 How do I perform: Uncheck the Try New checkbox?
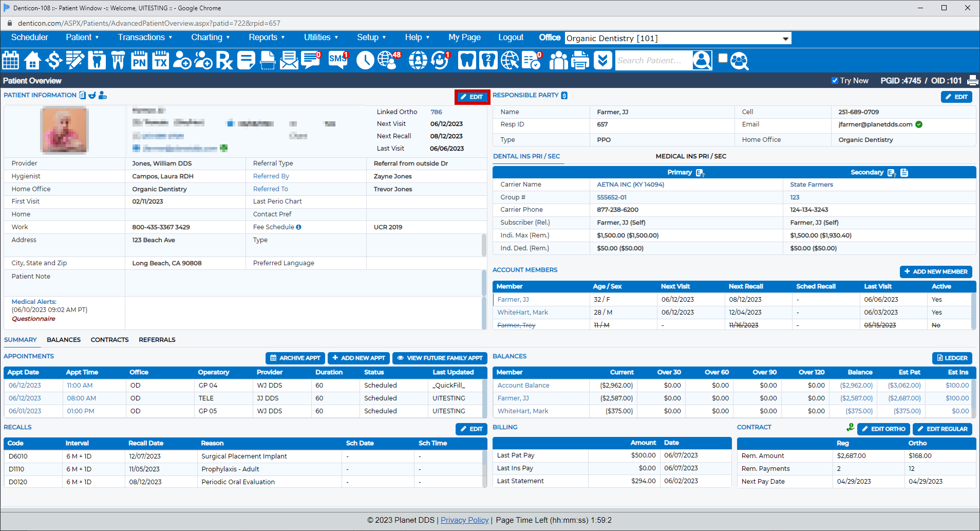(835, 81)
